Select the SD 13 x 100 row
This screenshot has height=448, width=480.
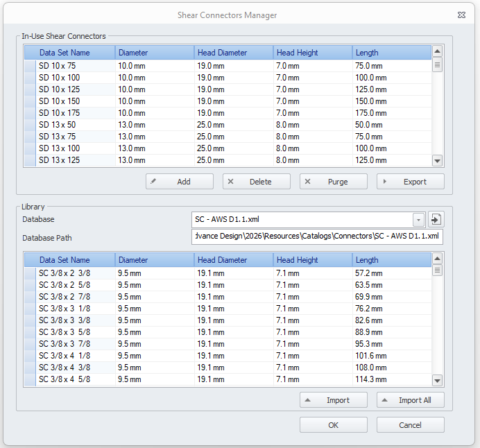tap(228, 148)
